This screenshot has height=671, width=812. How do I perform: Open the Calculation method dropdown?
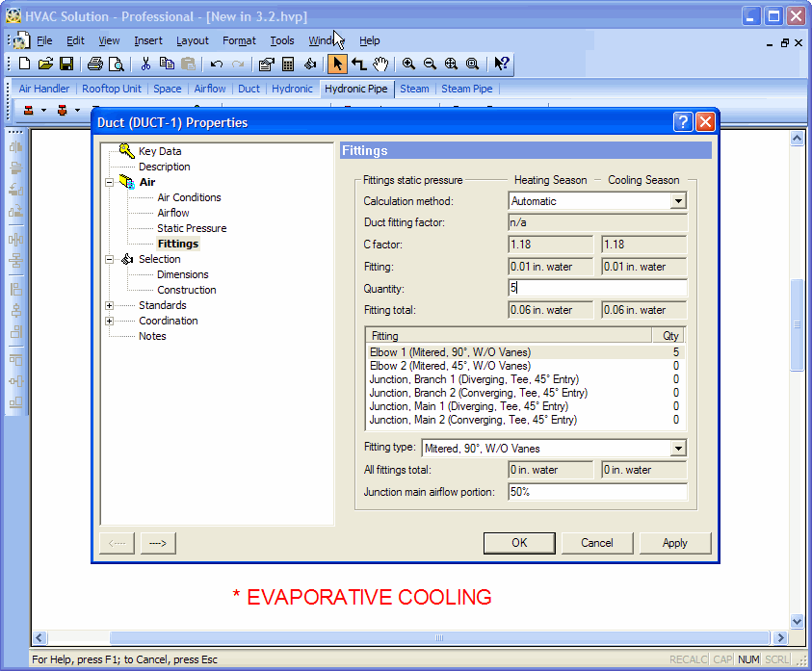pyautogui.click(x=678, y=201)
